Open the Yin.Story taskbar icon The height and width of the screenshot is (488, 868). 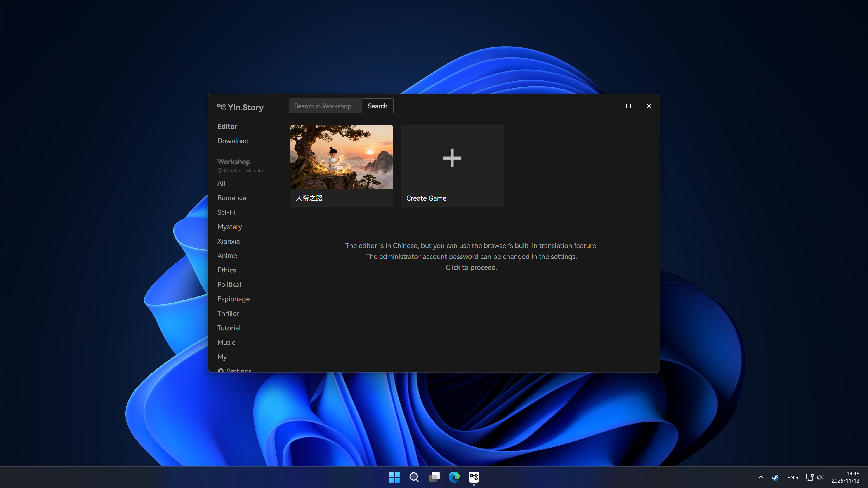click(474, 477)
